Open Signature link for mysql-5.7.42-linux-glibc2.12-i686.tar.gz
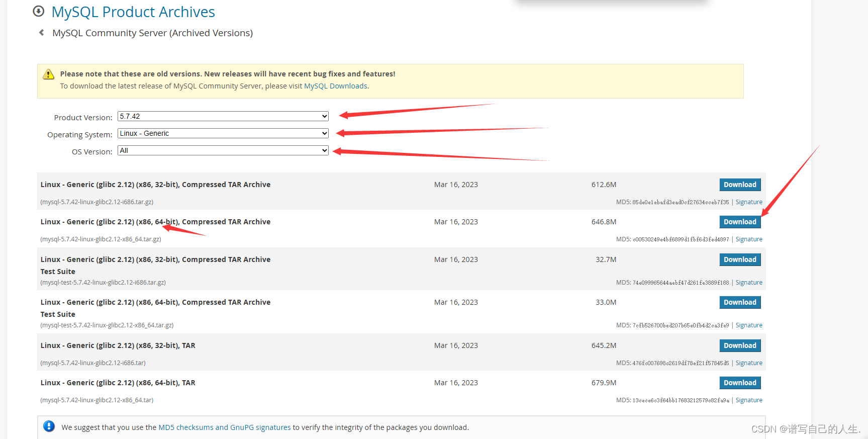The image size is (868, 439). pyautogui.click(x=749, y=202)
